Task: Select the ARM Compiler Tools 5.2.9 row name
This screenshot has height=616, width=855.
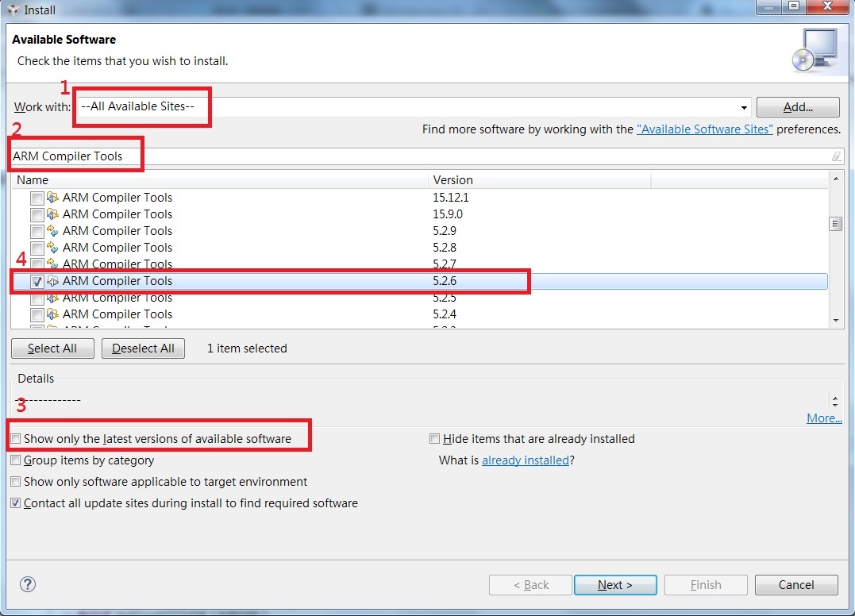Action: pyautogui.click(x=117, y=230)
